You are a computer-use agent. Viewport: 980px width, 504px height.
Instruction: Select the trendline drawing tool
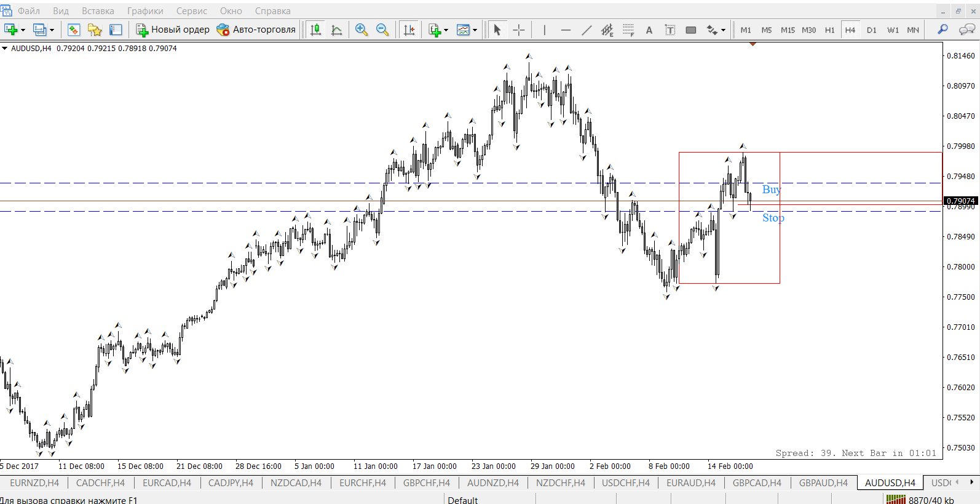[x=587, y=30]
